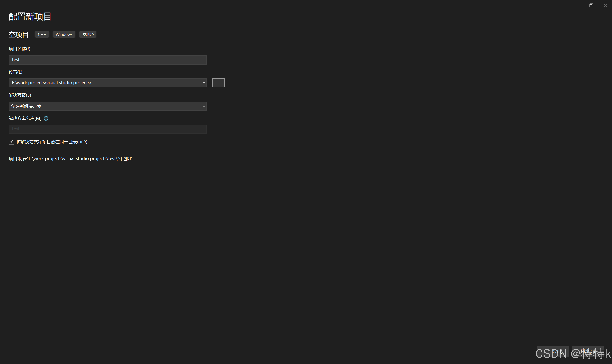Click the location path text E:\work projects

pyautogui.click(x=51, y=83)
